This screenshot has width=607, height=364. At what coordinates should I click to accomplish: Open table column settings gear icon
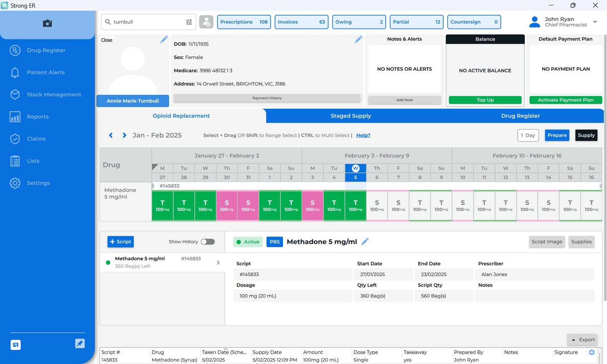pyautogui.click(x=592, y=352)
